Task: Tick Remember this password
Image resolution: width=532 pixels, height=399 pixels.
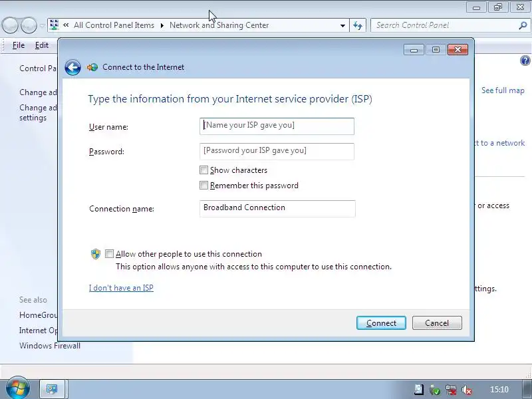Action: click(203, 186)
